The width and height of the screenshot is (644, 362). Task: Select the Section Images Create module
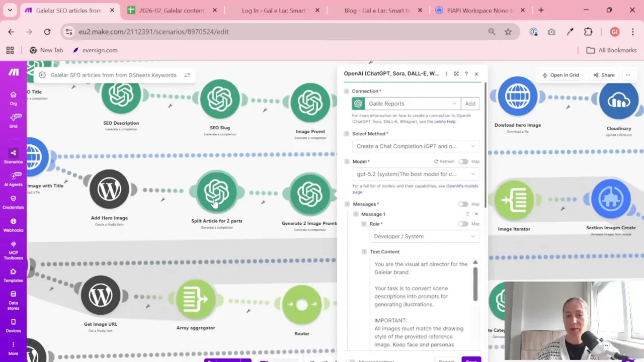pyautogui.click(x=611, y=199)
